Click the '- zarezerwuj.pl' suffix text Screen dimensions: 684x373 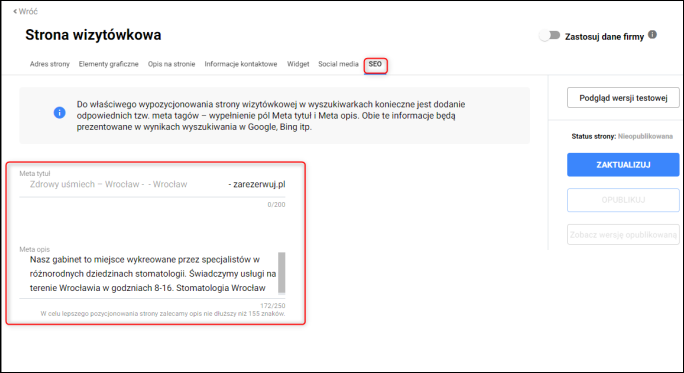pyautogui.click(x=257, y=185)
